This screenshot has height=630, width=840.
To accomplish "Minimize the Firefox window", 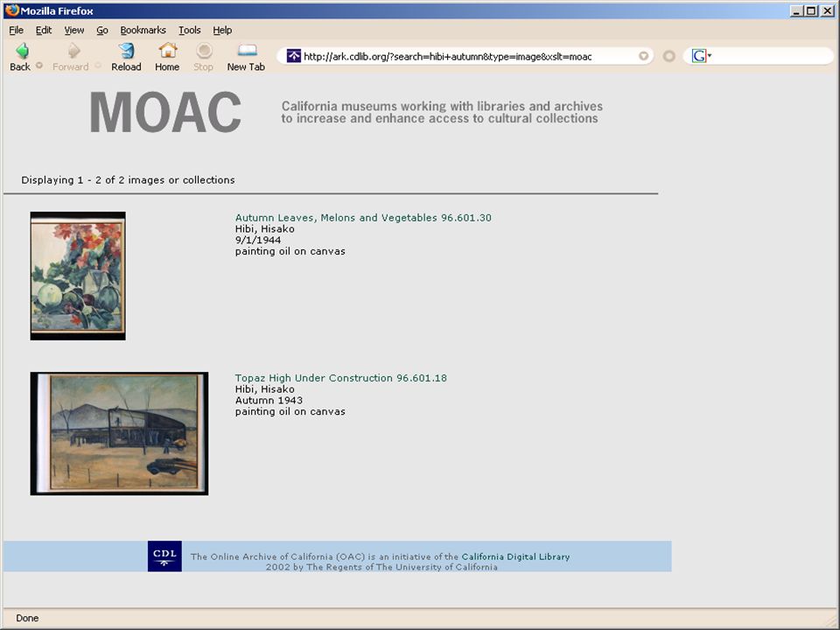I will [796, 10].
